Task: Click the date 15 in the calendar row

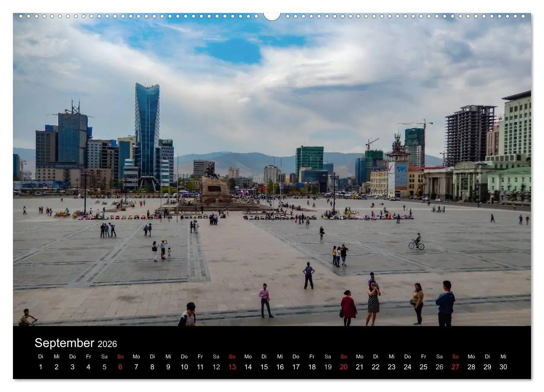Action: tap(264, 367)
